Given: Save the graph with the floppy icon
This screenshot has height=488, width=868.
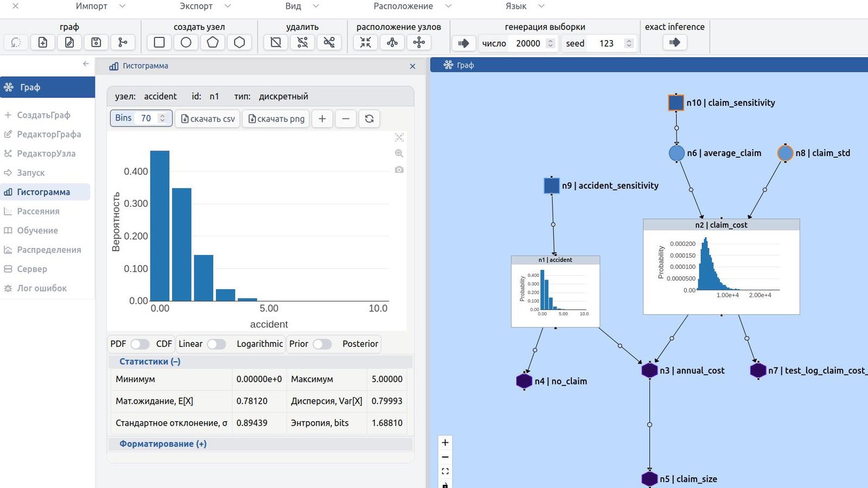Looking at the screenshot, I should 96,42.
